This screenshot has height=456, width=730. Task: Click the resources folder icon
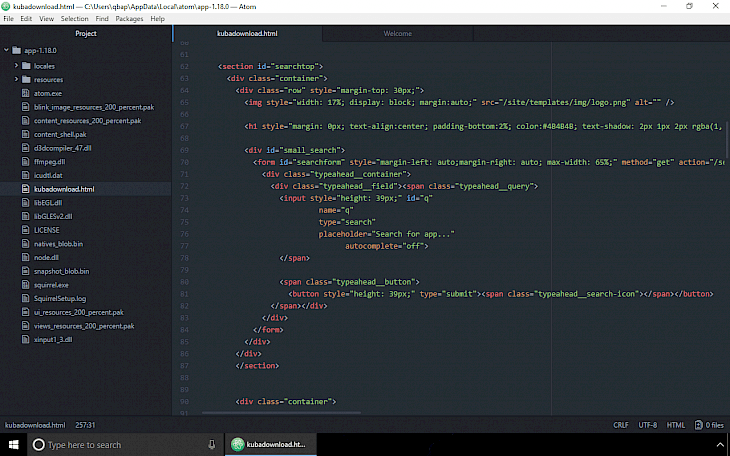(27, 79)
